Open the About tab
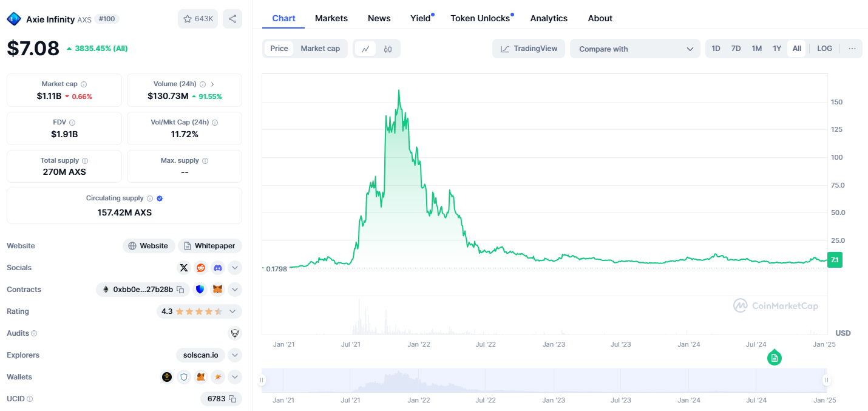The image size is (868, 411). [x=600, y=18]
